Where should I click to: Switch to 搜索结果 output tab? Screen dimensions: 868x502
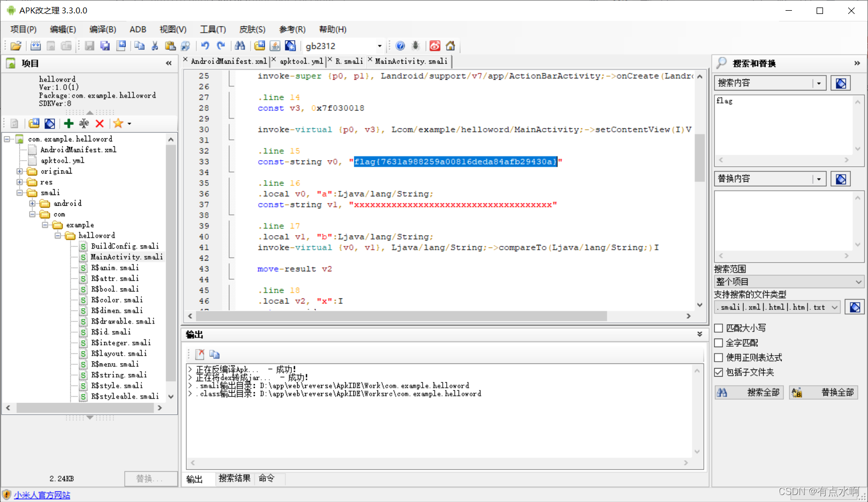[235, 478]
